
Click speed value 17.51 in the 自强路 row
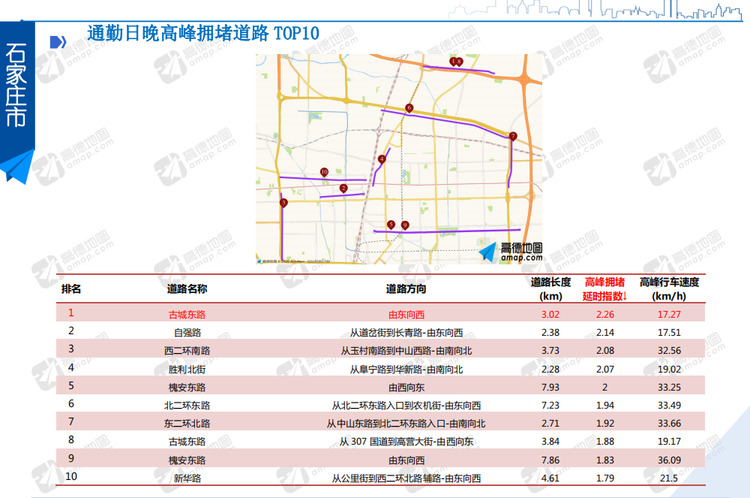tap(669, 332)
